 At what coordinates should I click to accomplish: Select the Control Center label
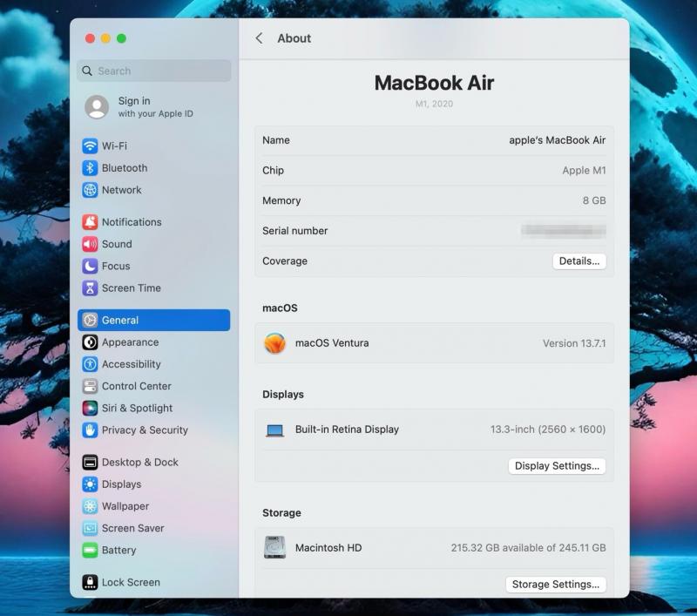137,386
